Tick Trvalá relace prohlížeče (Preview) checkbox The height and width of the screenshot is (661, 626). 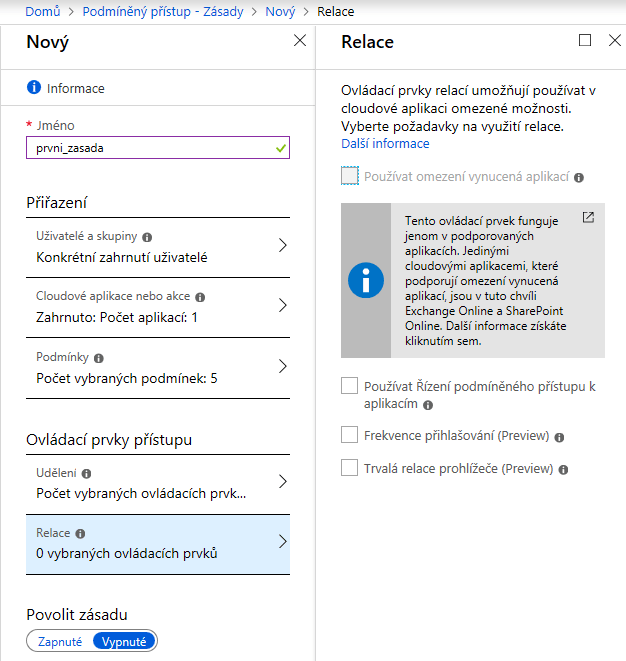click(x=349, y=467)
